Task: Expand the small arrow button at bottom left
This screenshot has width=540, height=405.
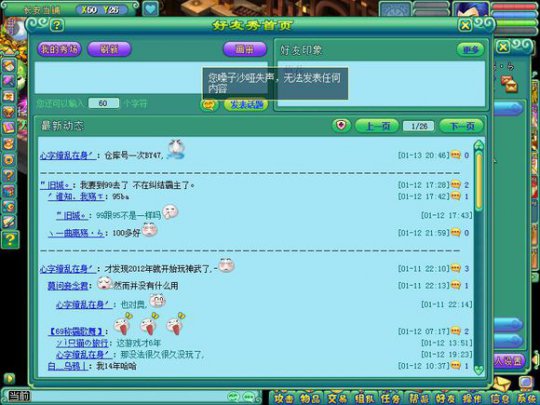Action: (x=9, y=378)
